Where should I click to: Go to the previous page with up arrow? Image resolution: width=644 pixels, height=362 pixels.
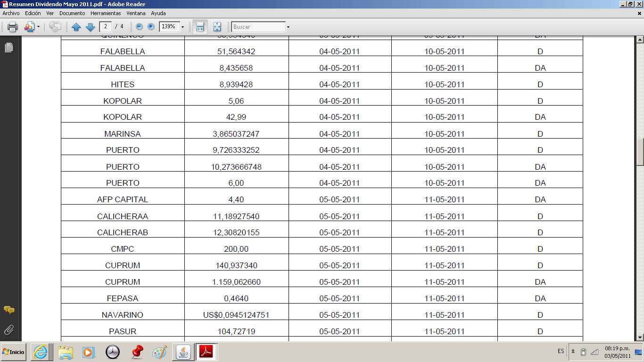click(76, 27)
